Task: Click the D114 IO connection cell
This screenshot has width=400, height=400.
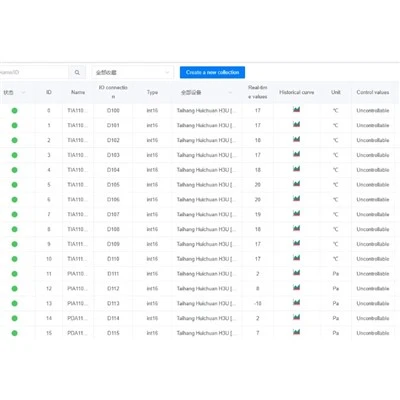Action: (113, 318)
